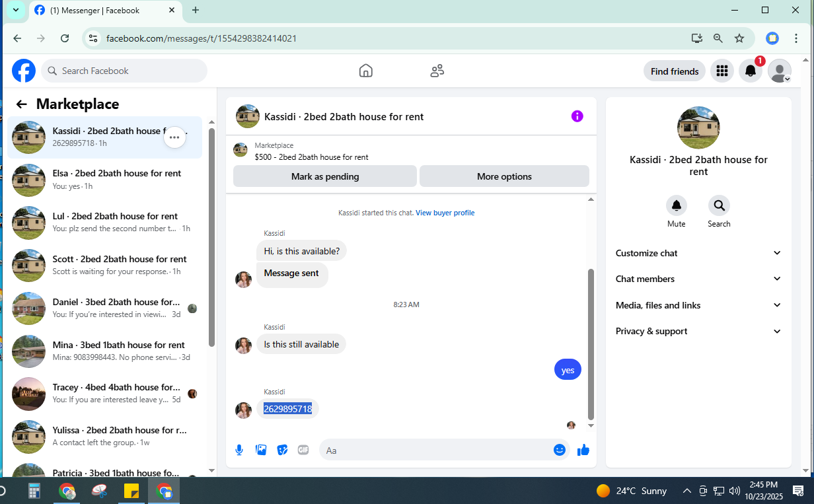This screenshot has width=814, height=504.
Task: Expand Privacy & support section
Action: pyautogui.click(x=698, y=331)
